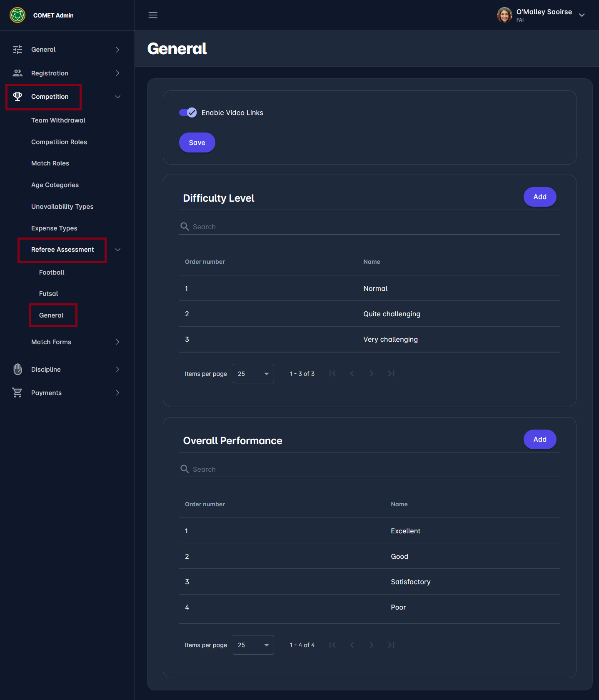Open the user account dropdown arrow
The width and height of the screenshot is (599, 700).
point(582,15)
